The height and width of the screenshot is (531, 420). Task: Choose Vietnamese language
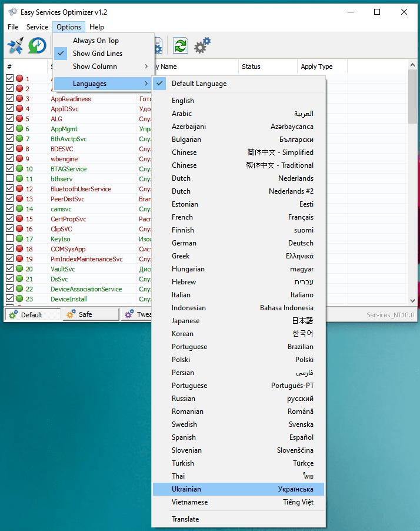[x=238, y=502]
